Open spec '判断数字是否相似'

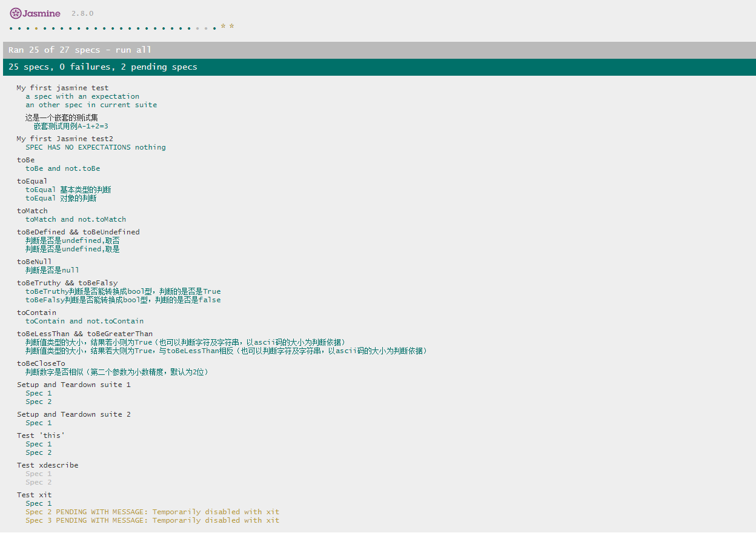click(x=119, y=372)
